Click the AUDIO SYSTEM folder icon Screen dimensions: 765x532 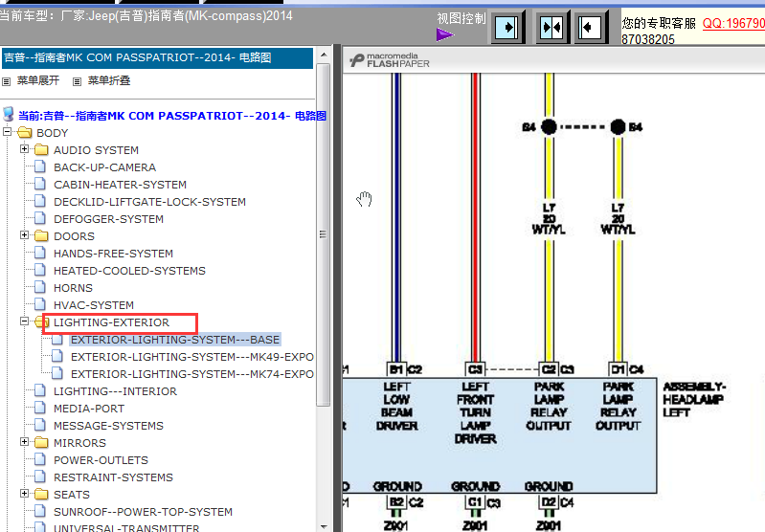(41, 149)
